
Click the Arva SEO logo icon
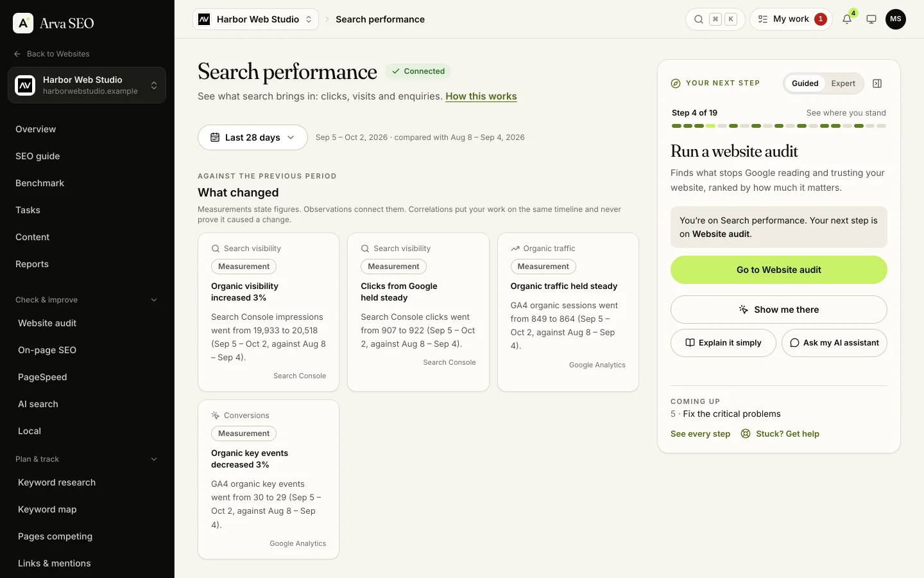(x=23, y=23)
